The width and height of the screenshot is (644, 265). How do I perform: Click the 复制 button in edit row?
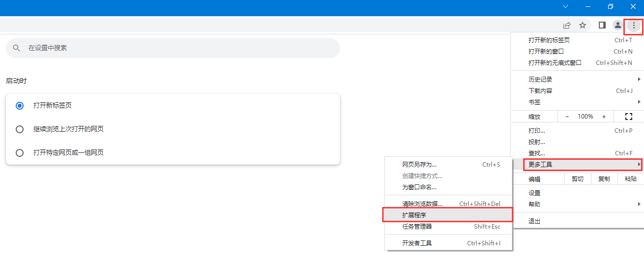tap(604, 179)
